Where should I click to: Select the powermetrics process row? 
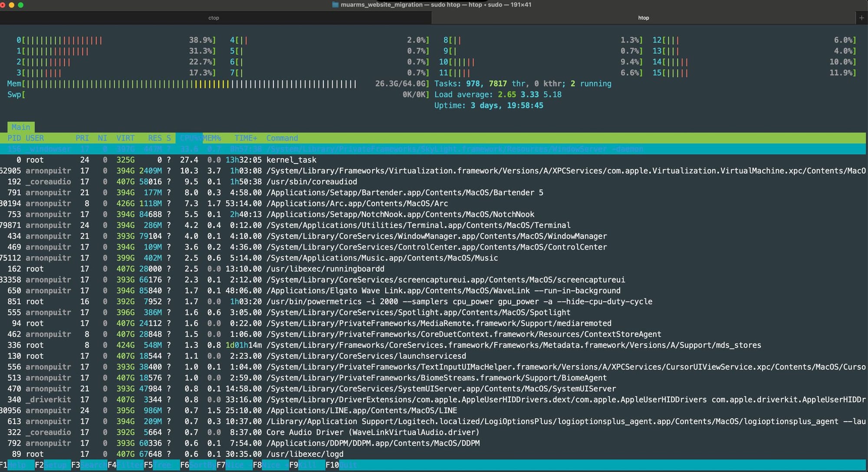tap(433, 301)
